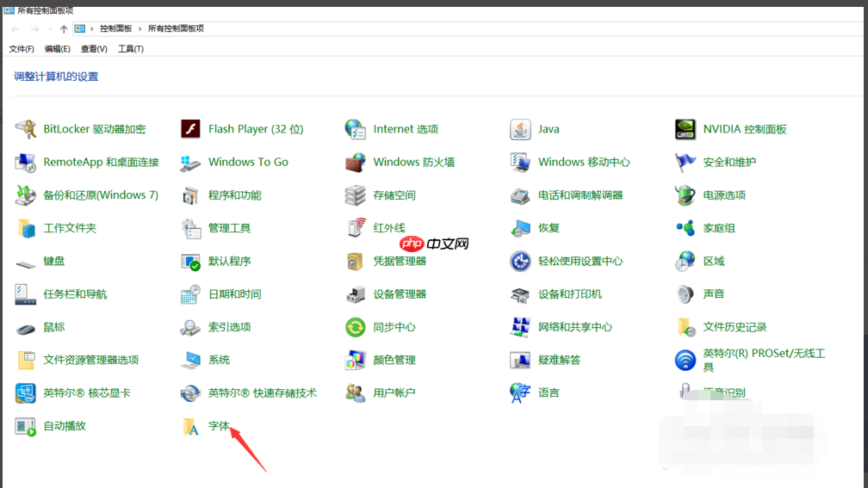
Task: Open the 日期和时间 calendar icon
Action: pyautogui.click(x=190, y=294)
